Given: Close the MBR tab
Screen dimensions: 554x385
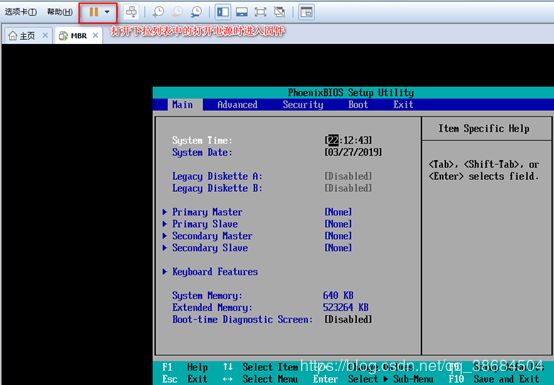Looking at the screenshot, I should click(95, 35).
